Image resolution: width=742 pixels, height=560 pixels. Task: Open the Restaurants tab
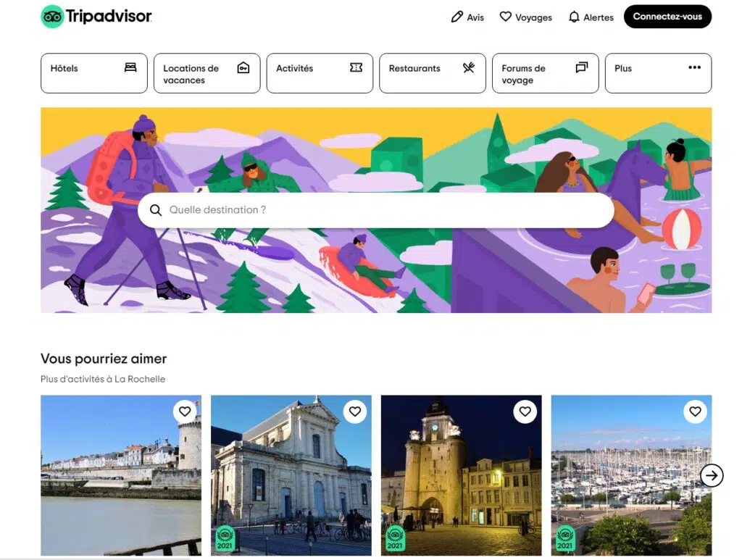pyautogui.click(x=433, y=73)
